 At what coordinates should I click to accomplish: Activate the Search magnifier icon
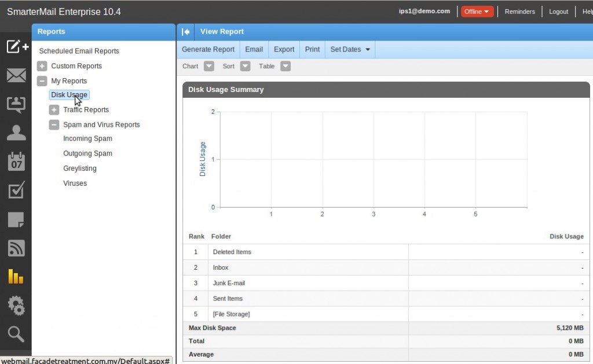(x=16, y=334)
